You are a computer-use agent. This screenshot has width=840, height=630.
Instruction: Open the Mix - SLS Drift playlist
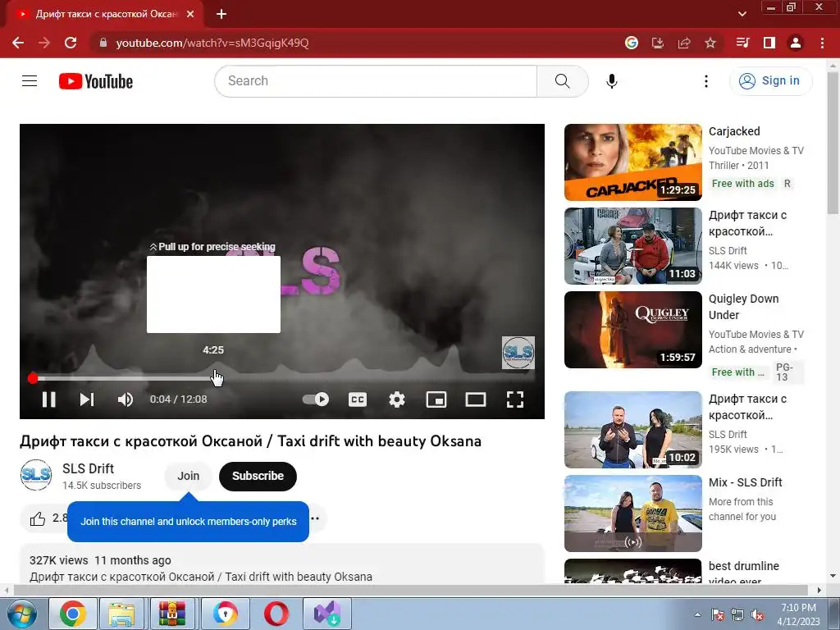click(632, 514)
